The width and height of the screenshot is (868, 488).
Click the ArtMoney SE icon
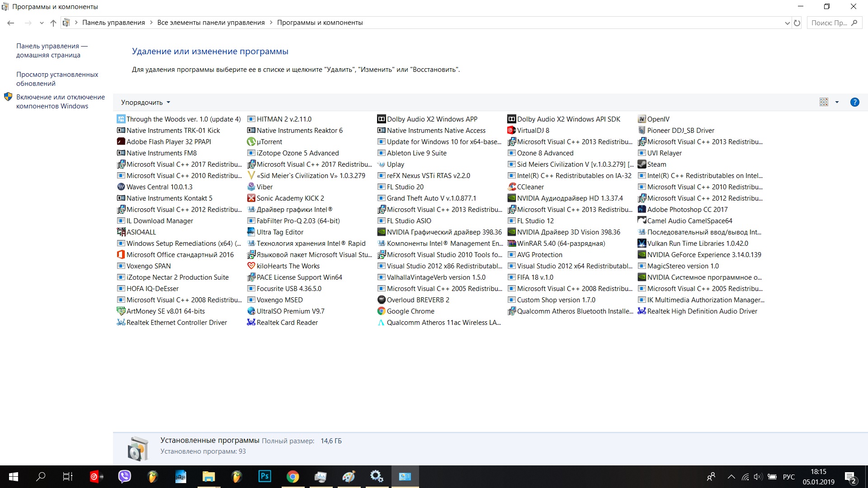click(121, 311)
